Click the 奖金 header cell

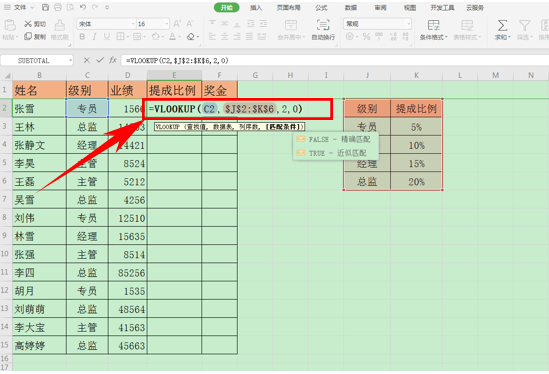tap(220, 90)
